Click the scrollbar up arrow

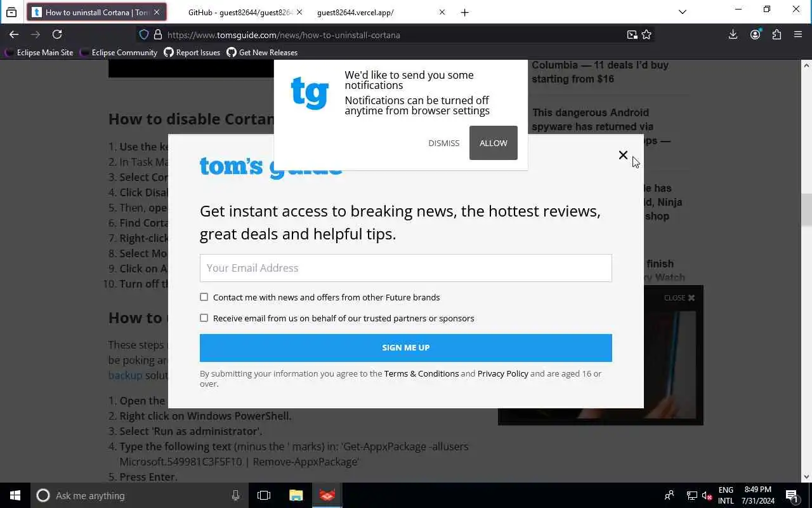(806, 65)
